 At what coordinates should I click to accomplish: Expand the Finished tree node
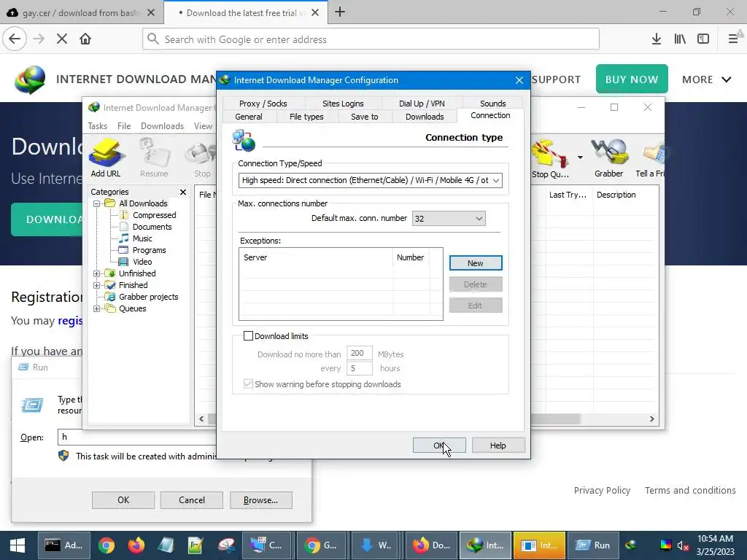(x=97, y=285)
